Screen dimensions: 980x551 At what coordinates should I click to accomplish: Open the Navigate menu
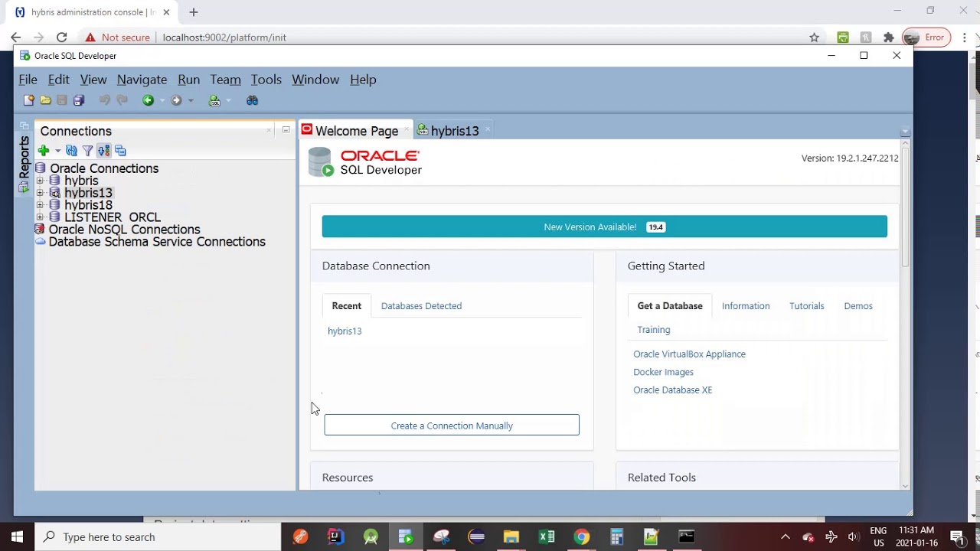(142, 80)
